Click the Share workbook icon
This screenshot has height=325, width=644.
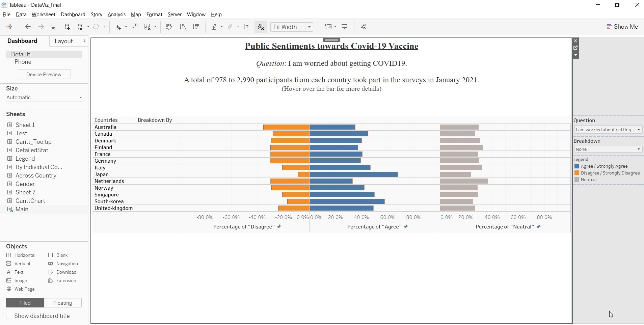pos(363,27)
